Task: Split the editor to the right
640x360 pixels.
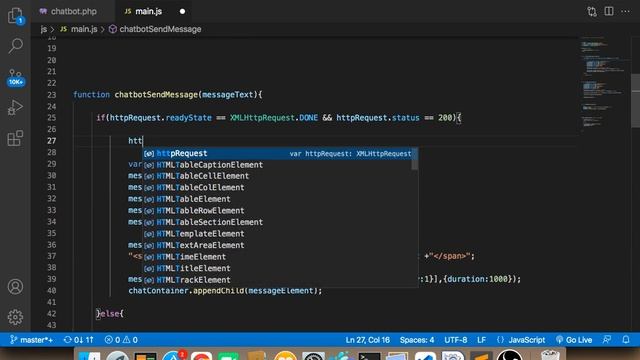Action: coord(609,11)
